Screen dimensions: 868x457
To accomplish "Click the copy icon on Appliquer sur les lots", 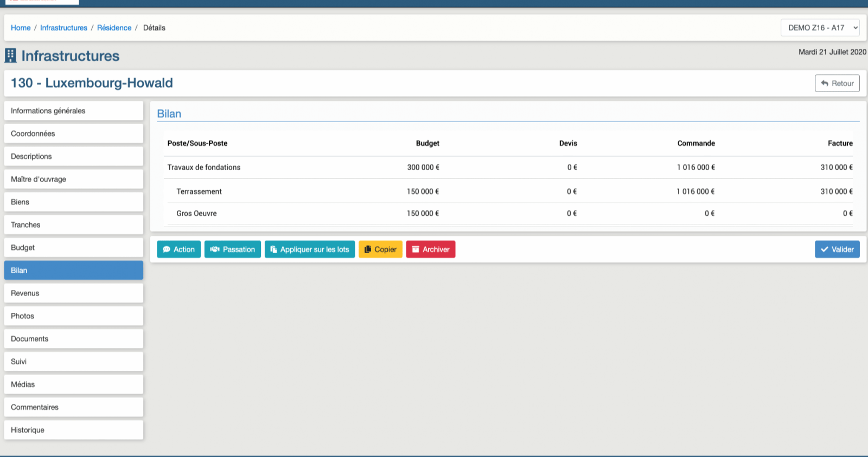I will pos(273,249).
